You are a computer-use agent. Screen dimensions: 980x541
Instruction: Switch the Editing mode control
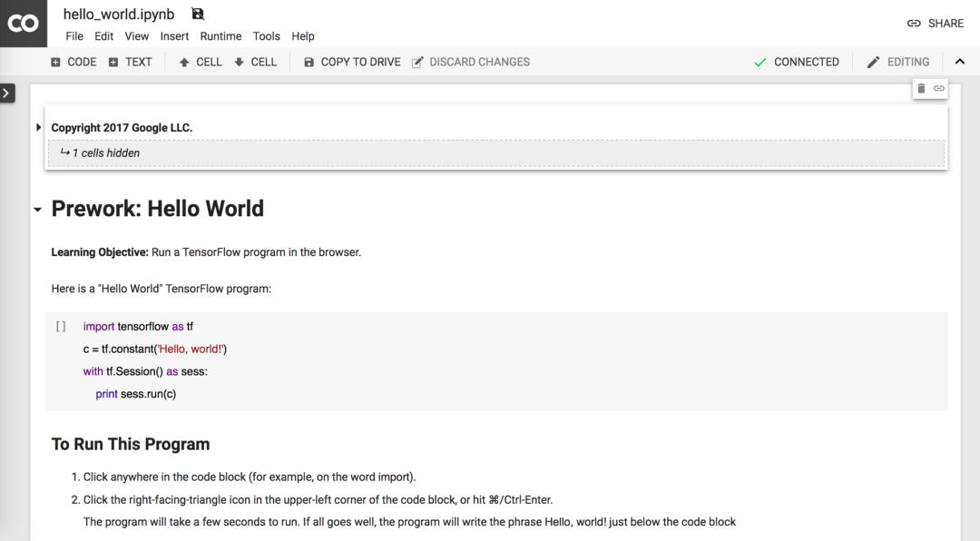[897, 62]
